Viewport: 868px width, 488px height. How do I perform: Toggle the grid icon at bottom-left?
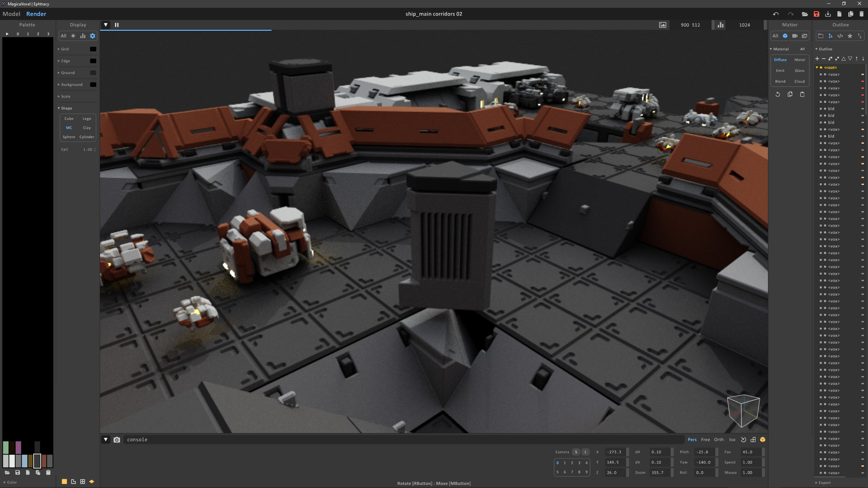click(82, 482)
